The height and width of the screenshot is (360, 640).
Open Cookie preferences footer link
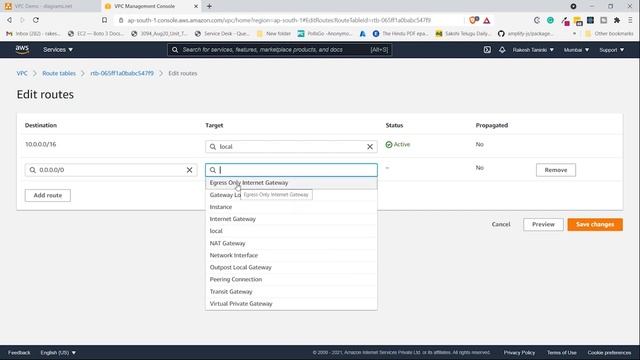(x=609, y=353)
